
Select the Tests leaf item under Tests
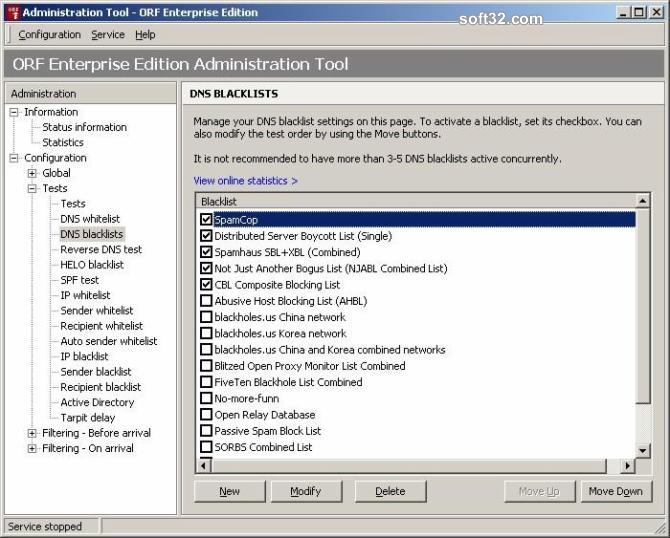tap(73, 204)
